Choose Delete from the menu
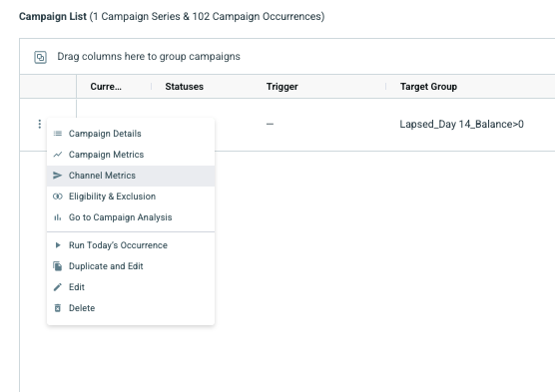This screenshot has height=392, width=555. [131, 308]
